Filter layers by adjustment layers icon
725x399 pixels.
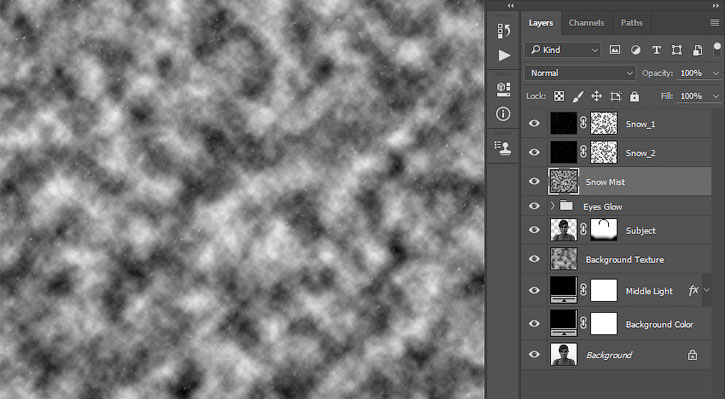(x=636, y=50)
